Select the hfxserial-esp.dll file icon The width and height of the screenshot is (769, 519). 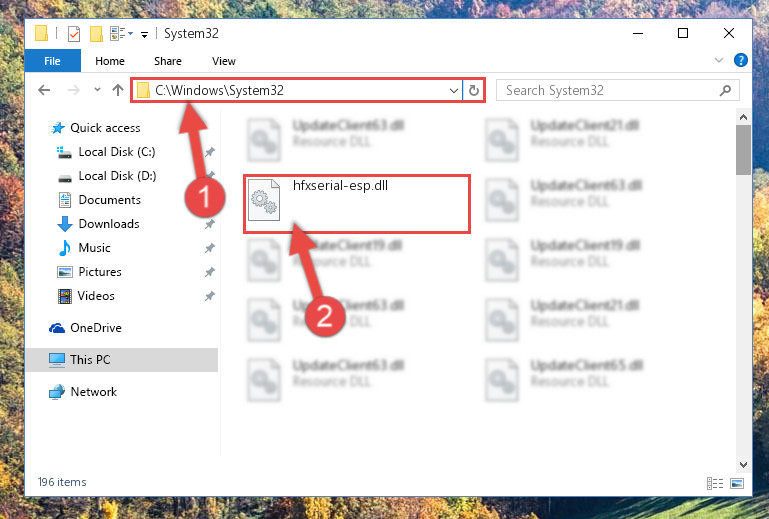(x=264, y=200)
